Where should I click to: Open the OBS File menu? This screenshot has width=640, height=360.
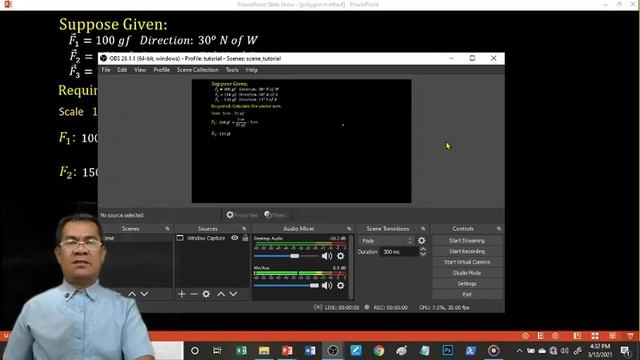point(106,70)
